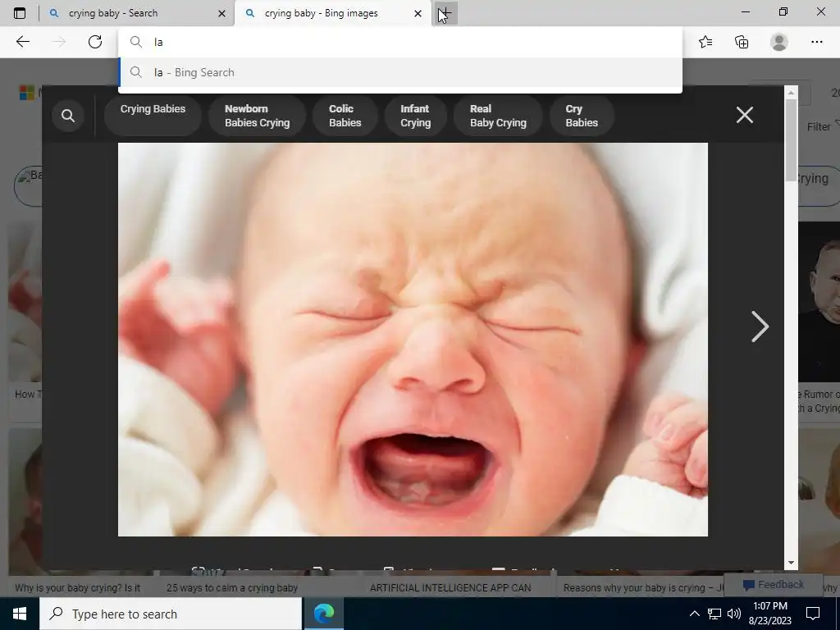The width and height of the screenshot is (840, 630).
Task: Select the 'Newborn Babies Crying' chip
Action: 257,116
